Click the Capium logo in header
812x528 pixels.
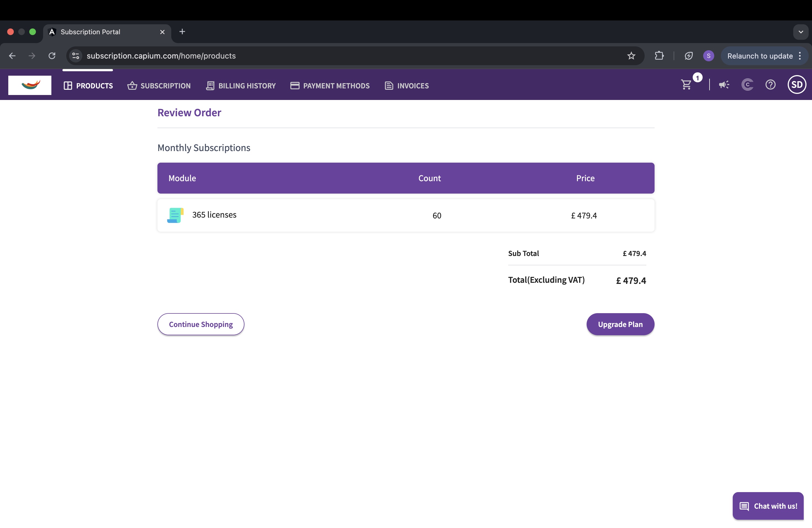click(x=30, y=85)
